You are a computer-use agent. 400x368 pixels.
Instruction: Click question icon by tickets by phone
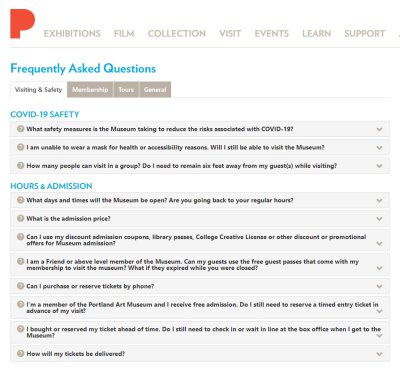20,286
